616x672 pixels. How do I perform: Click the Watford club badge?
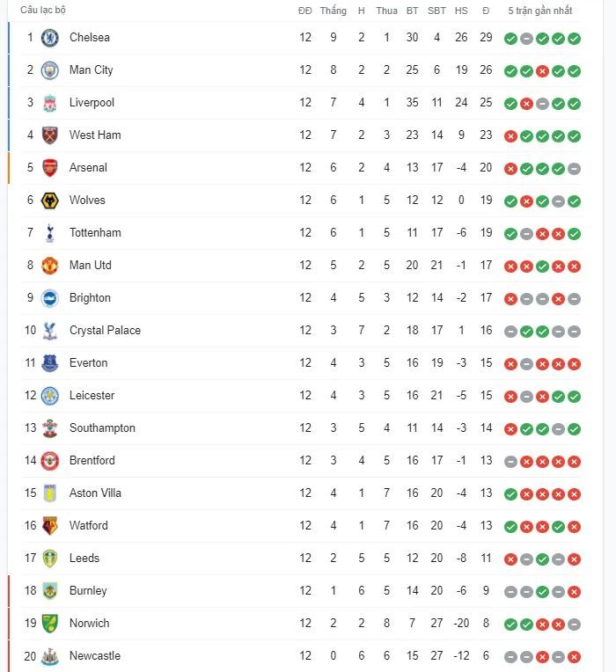coord(49,526)
